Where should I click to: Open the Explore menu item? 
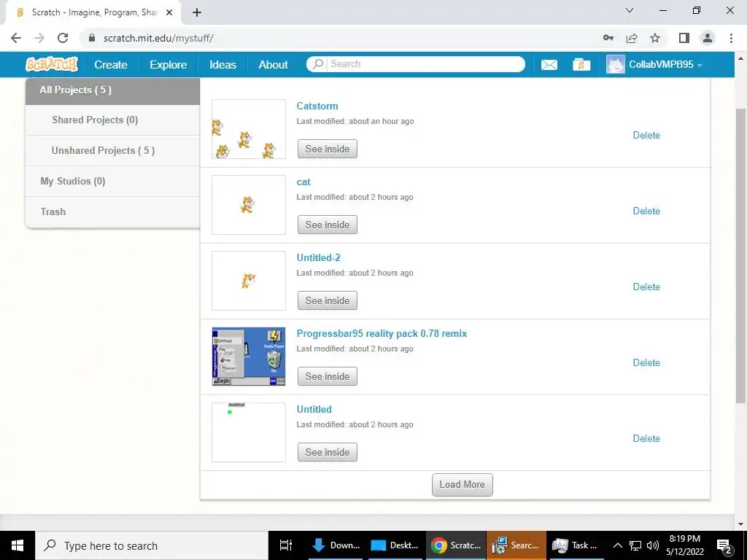pyautogui.click(x=169, y=64)
